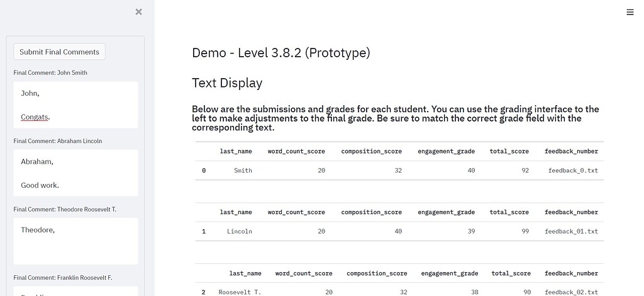Click the misspelled word Congats
The width and height of the screenshot is (644, 296).
[x=35, y=117]
